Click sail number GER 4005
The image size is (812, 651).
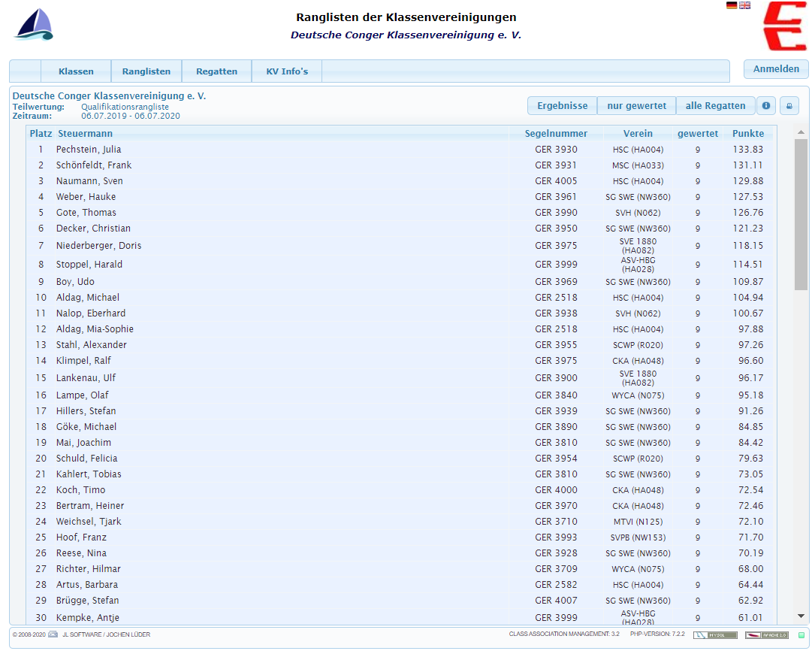click(x=556, y=181)
